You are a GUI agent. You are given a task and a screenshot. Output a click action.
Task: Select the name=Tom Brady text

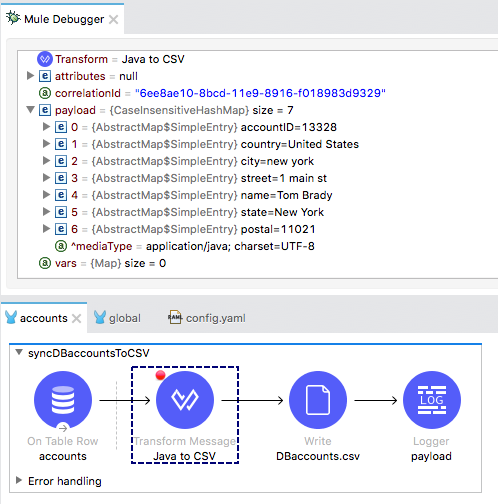pos(286,195)
